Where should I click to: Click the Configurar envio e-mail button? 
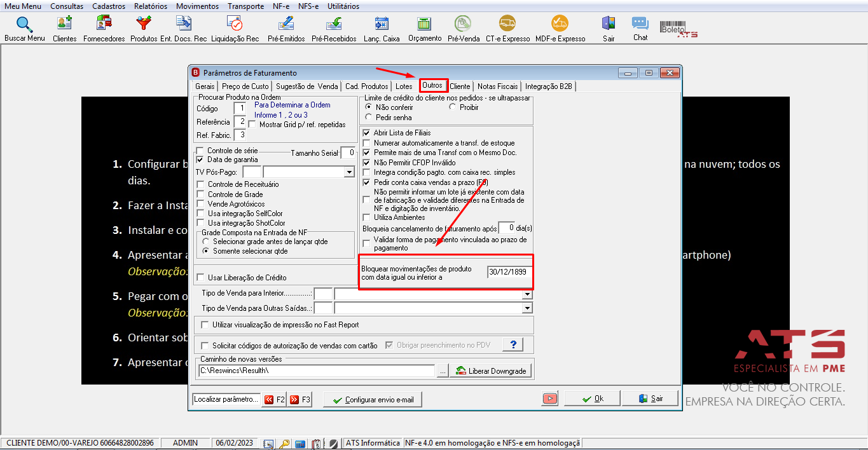(373, 399)
